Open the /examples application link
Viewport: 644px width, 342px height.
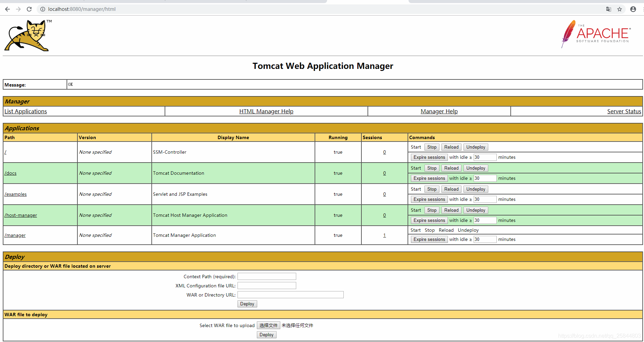(16, 194)
